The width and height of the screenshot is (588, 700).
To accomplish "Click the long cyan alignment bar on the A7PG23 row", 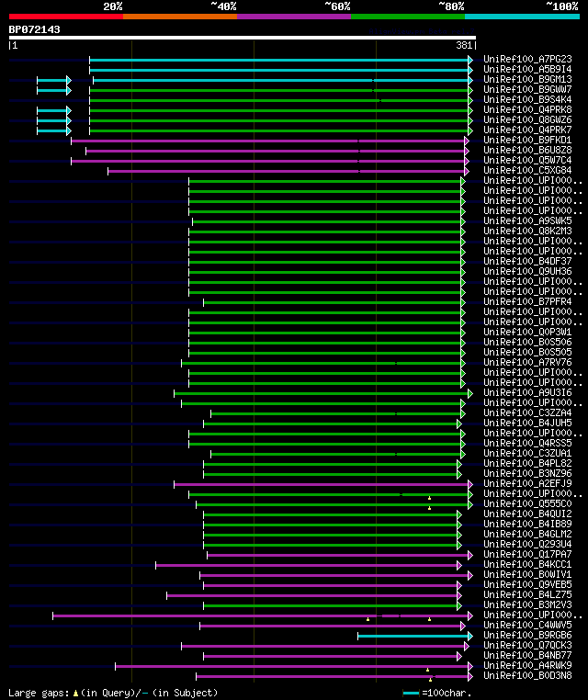I will coord(281,60).
